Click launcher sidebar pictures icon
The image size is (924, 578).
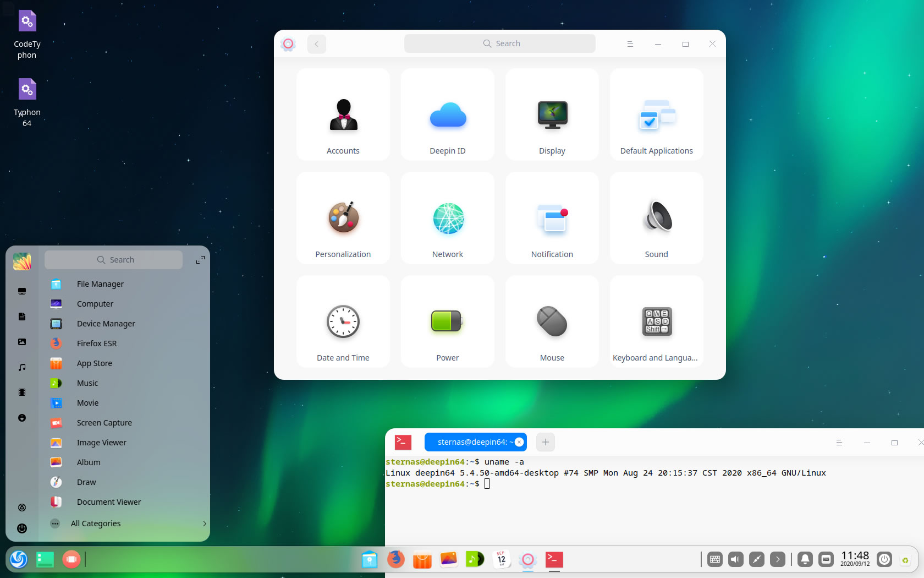click(x=22, y=342)
